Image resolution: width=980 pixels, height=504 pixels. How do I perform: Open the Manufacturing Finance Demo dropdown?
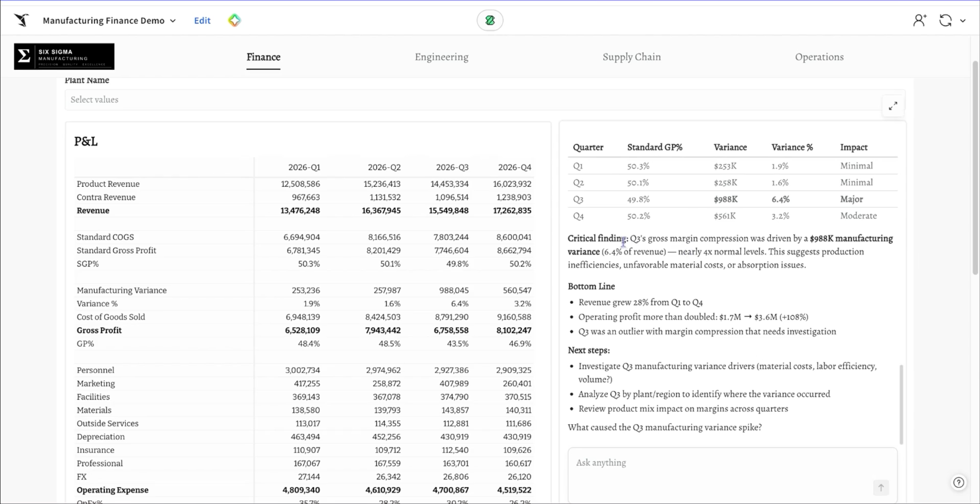(109, 20)
